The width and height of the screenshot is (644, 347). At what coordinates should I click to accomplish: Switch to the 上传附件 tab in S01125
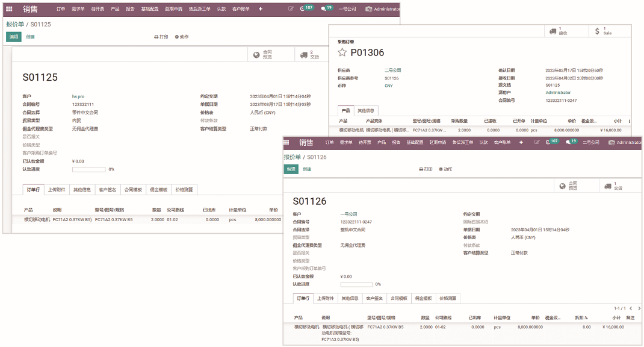click(x=57, y=190)
